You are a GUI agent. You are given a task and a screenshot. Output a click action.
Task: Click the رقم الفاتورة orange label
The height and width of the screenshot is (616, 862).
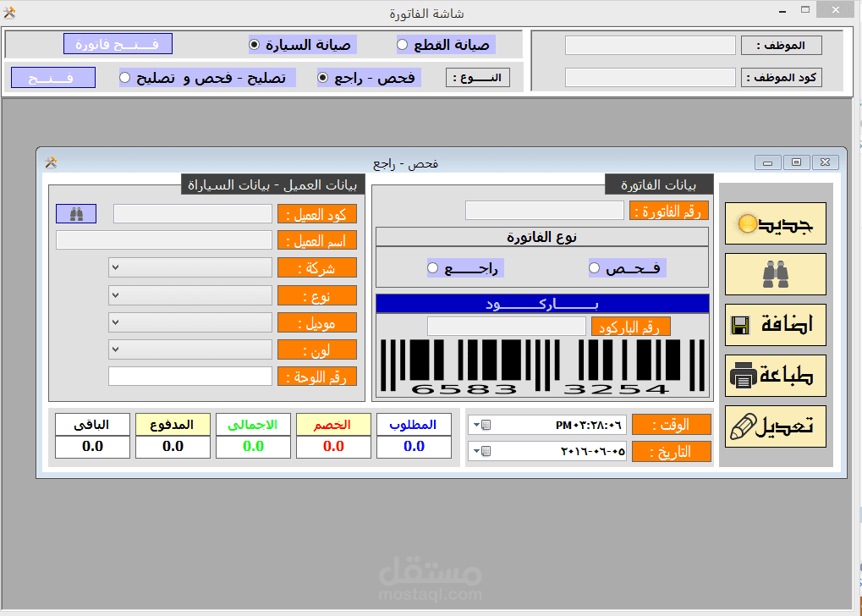(668, 211)
